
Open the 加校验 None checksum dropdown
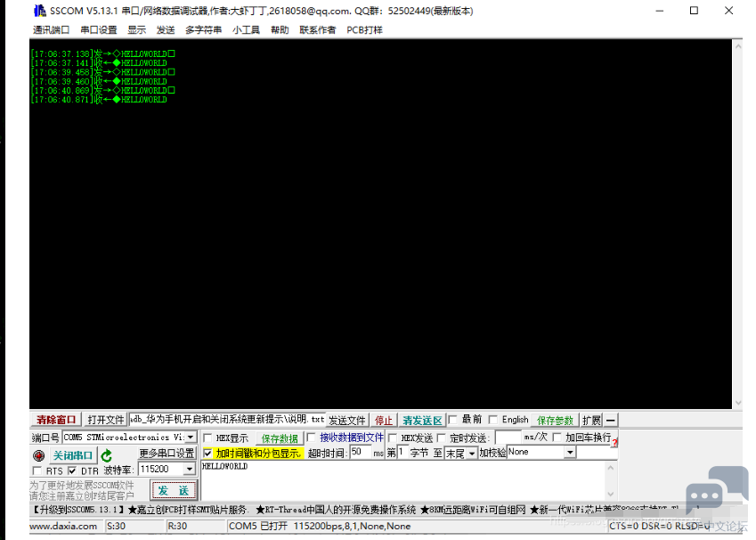coord(570,453)
